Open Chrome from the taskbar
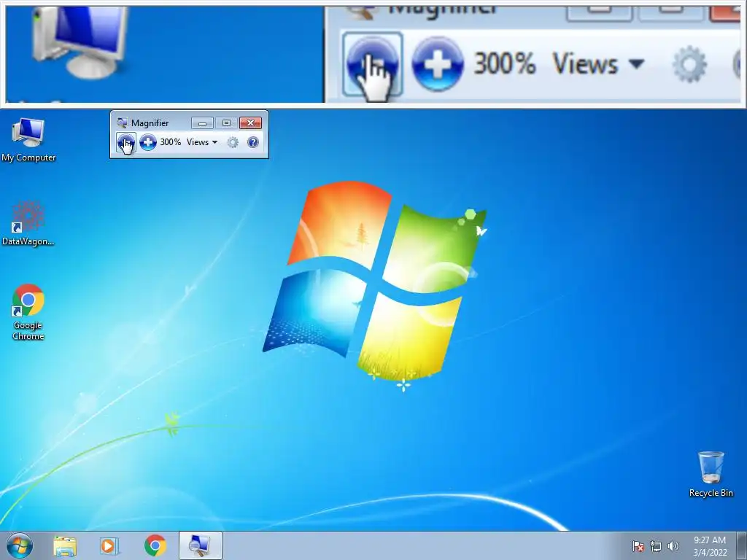Viewport: 747px width, 560px height. click(x=155, y=545)
